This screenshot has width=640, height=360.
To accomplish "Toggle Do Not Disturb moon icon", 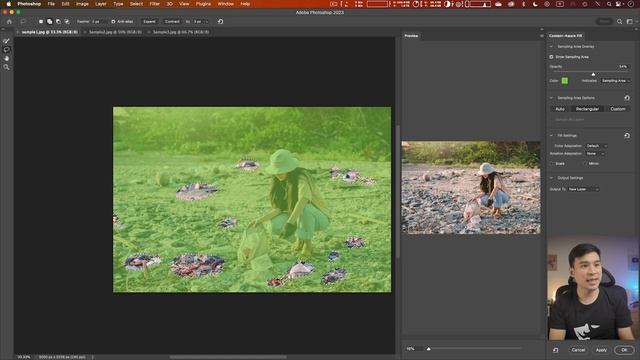I will 535,4.
